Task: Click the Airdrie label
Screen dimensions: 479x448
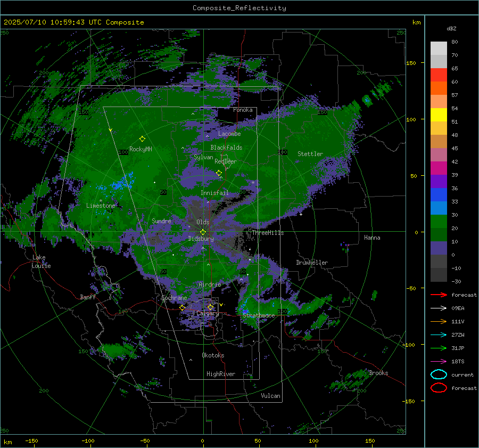Action: 210,284
